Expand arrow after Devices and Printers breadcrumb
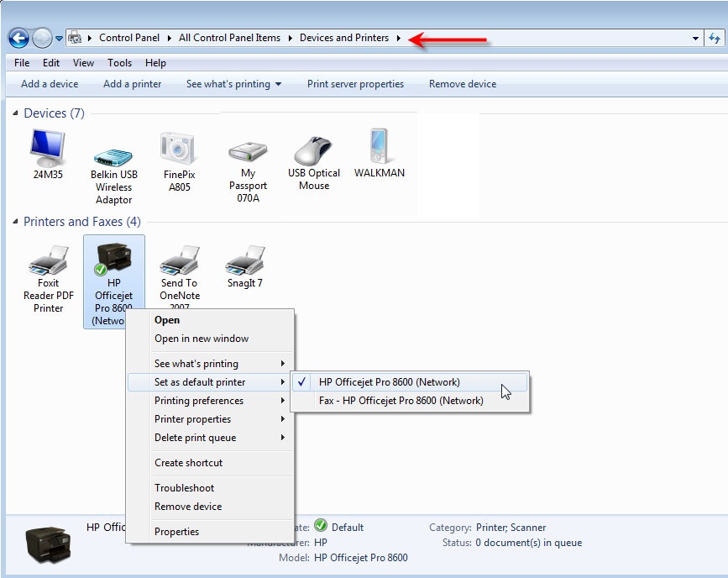The height and width of the screenshot is (578, 728). (399, 38)
